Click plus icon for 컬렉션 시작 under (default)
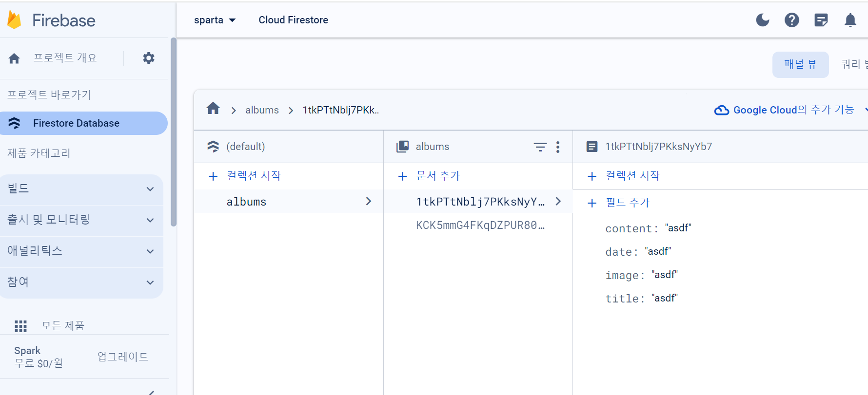Image resolution: width=868 pixels, height=395 pixels. tap(213, 176)
